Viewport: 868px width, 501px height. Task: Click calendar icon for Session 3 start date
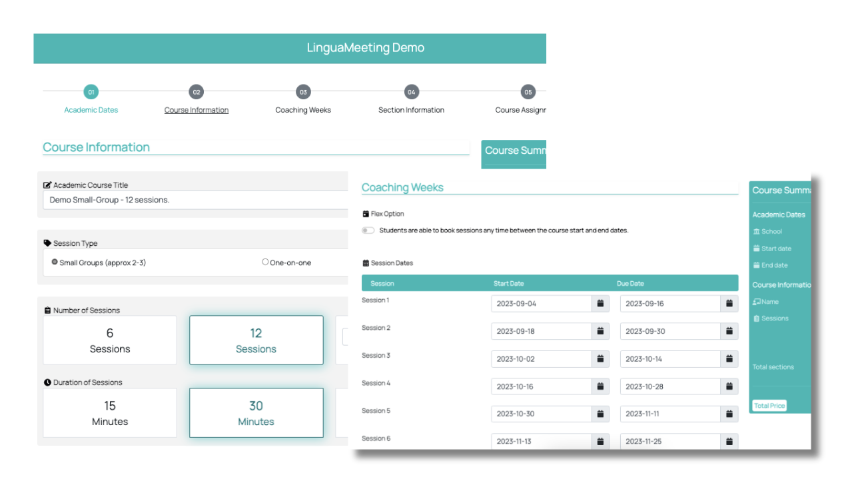[x=600, y=359]
